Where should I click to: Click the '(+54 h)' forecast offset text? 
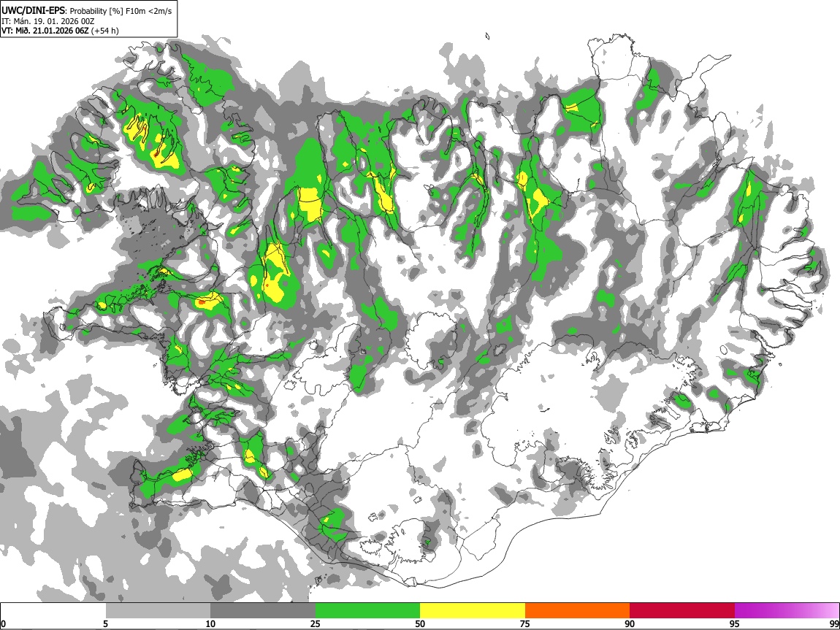tap(105, 31)
